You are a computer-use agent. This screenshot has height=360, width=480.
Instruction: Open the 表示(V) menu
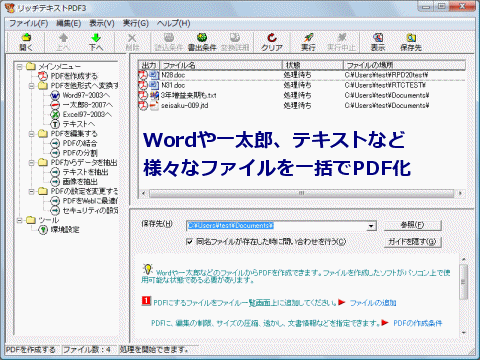tap(102, 23)
